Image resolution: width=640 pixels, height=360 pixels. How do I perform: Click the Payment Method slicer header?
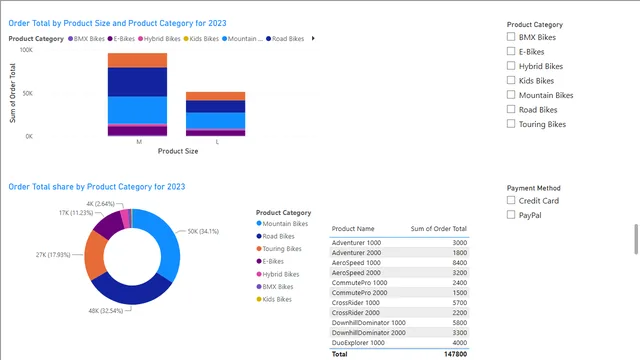[x=533, y=188]
